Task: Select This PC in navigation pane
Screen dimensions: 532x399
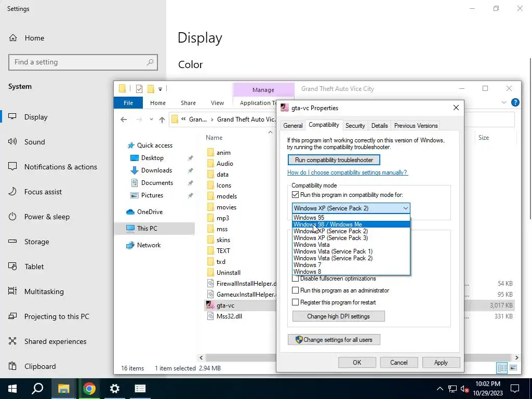Action: pyautogui.click(x=154, y=229)
